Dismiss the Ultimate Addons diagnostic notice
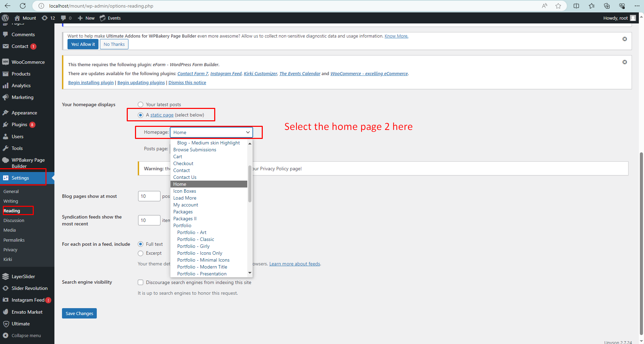 pos(625,39)
